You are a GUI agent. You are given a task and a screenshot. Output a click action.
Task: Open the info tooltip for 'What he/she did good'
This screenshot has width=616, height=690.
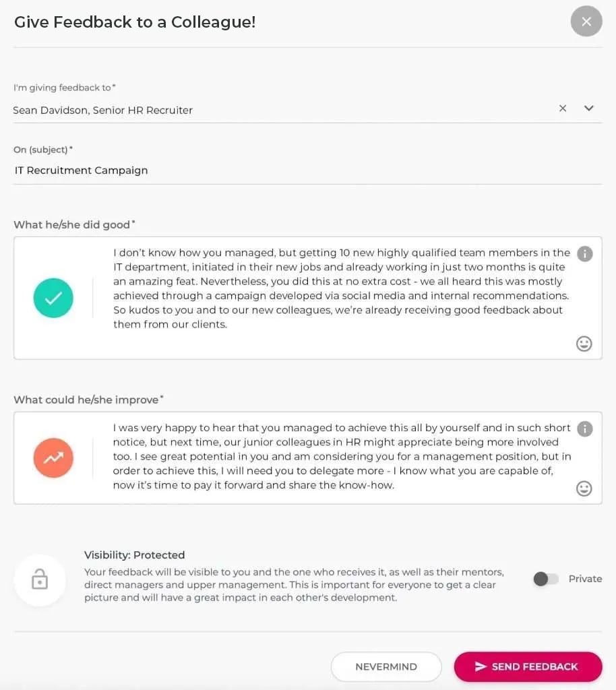pyautogui.click(x=584, y=254)
